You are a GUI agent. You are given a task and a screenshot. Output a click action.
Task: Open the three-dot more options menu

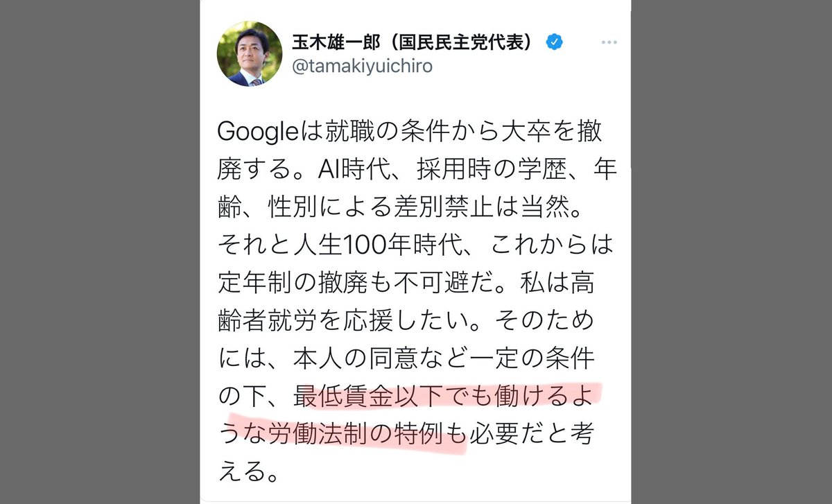tap(608, 43)
